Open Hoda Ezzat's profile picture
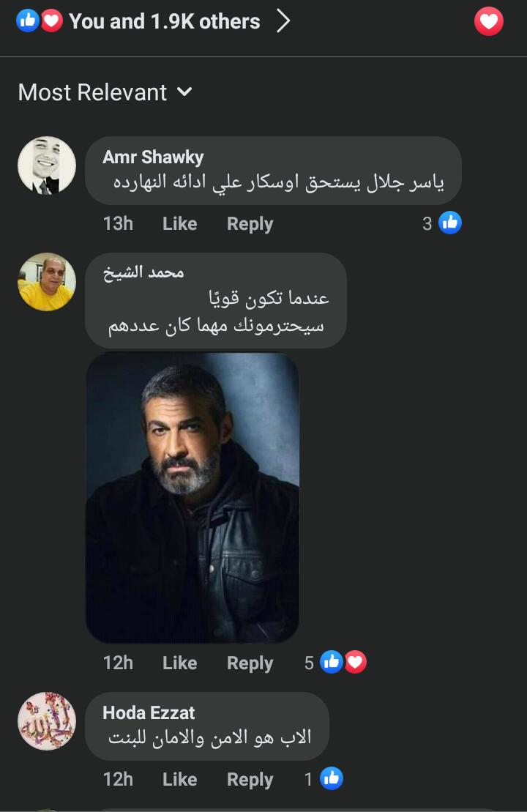The height and width of the screenshot is (812, 527). pos(47,721)
